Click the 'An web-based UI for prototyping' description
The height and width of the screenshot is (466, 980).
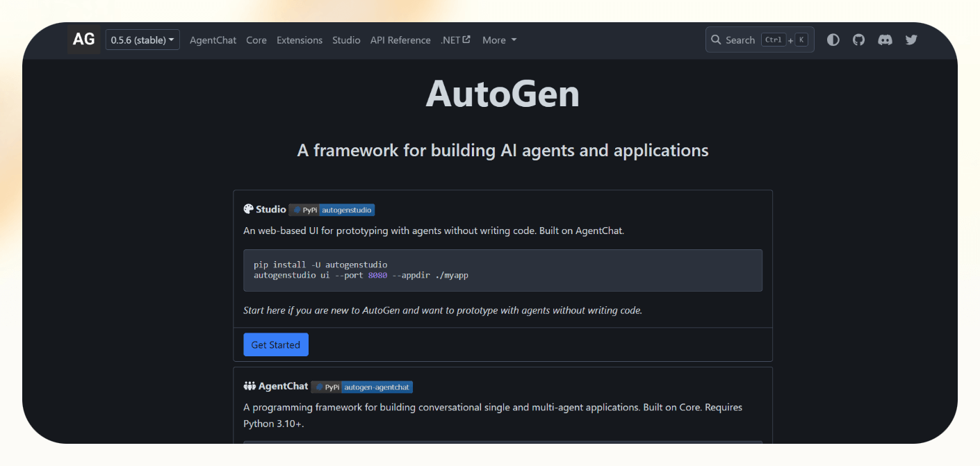coord(434,231)
